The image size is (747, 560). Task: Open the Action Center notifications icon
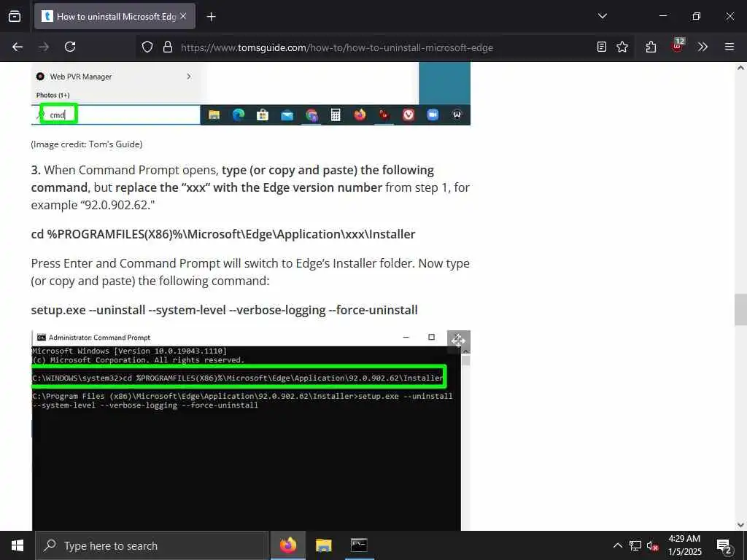click(x=724, y=545)
